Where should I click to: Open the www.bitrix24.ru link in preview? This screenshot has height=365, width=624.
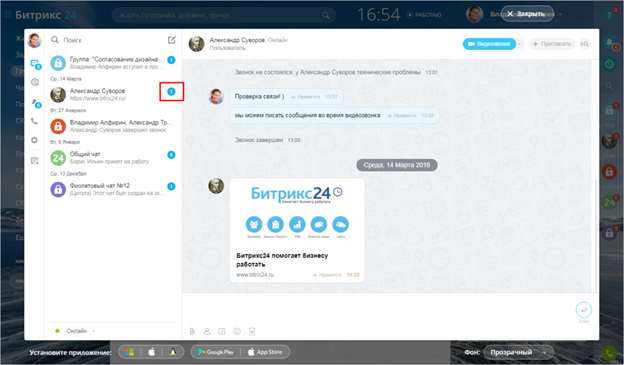point(255,275)
